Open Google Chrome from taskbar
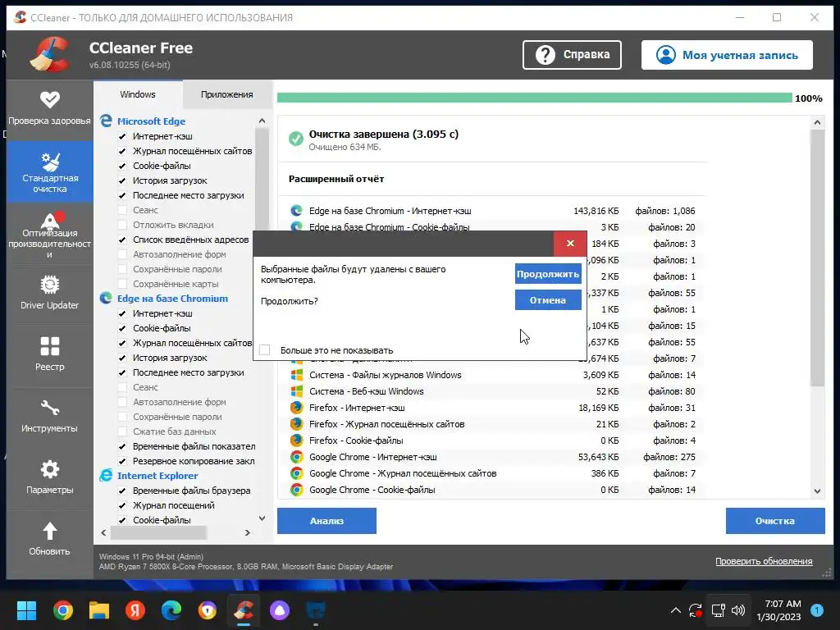Image resolution: width=840 pixels, height=630 pixels. coord(63,610)
